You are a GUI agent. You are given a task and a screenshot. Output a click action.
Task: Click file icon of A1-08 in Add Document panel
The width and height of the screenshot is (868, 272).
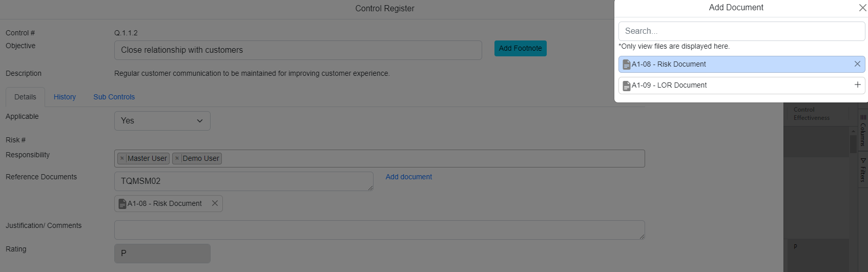[626, 65]
